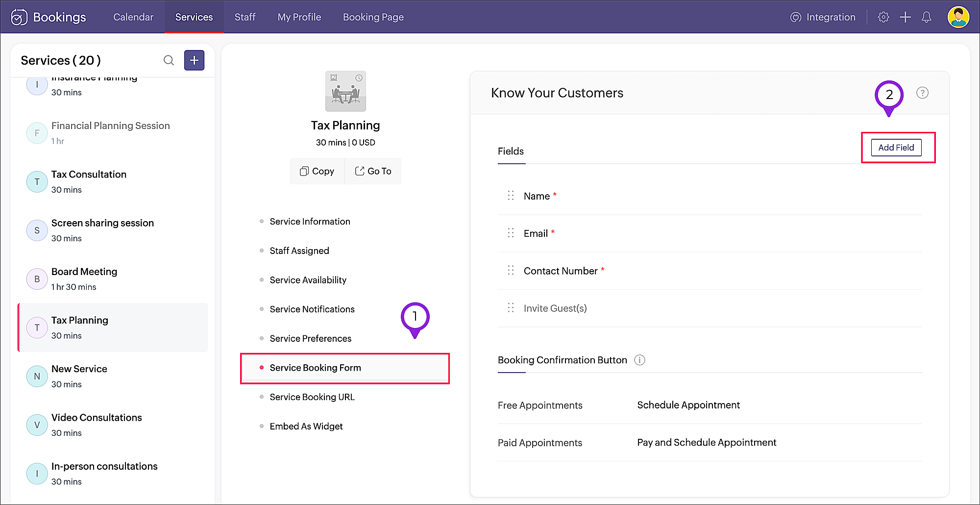
Task: Click the Go To button
Action: pyautogui.click(x=373, y=171)
